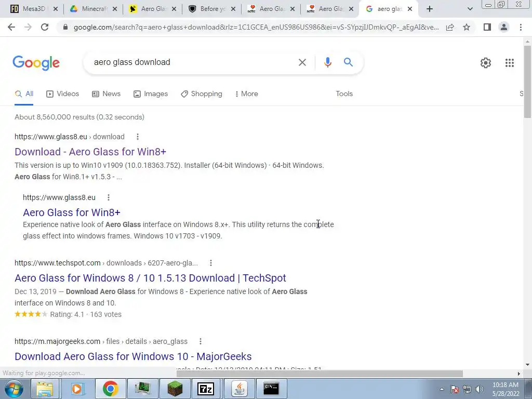Open options for the techspot.com result

[x=211, y=263]
